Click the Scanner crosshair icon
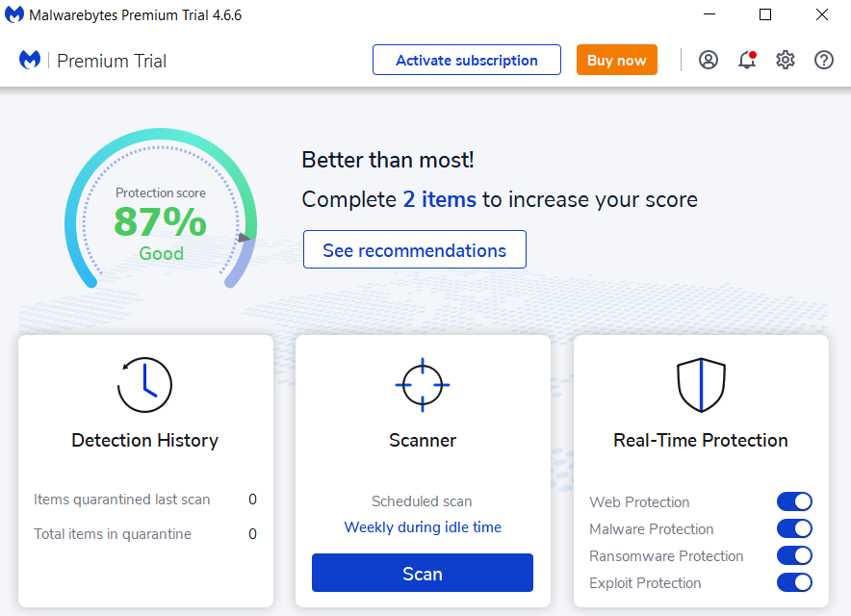Viewport: 851px width, 616px height. (x=423, y=385)
